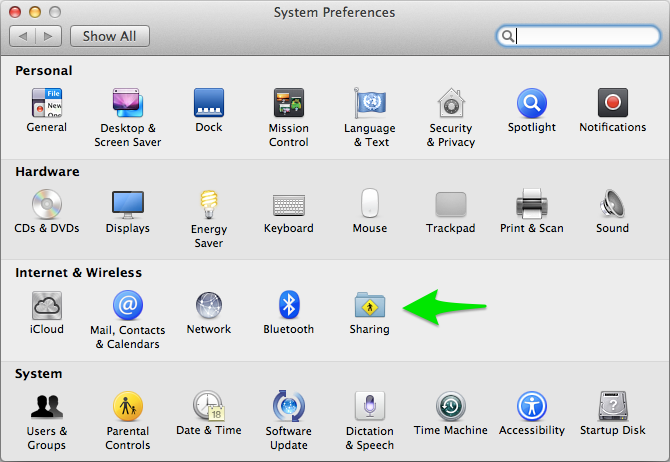Go back with the left arrow button

[23, 36]
